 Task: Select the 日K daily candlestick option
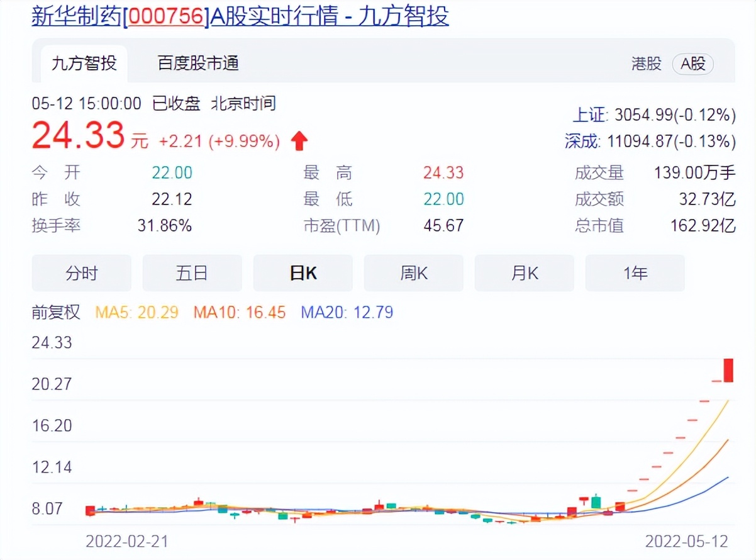[303, 273]
